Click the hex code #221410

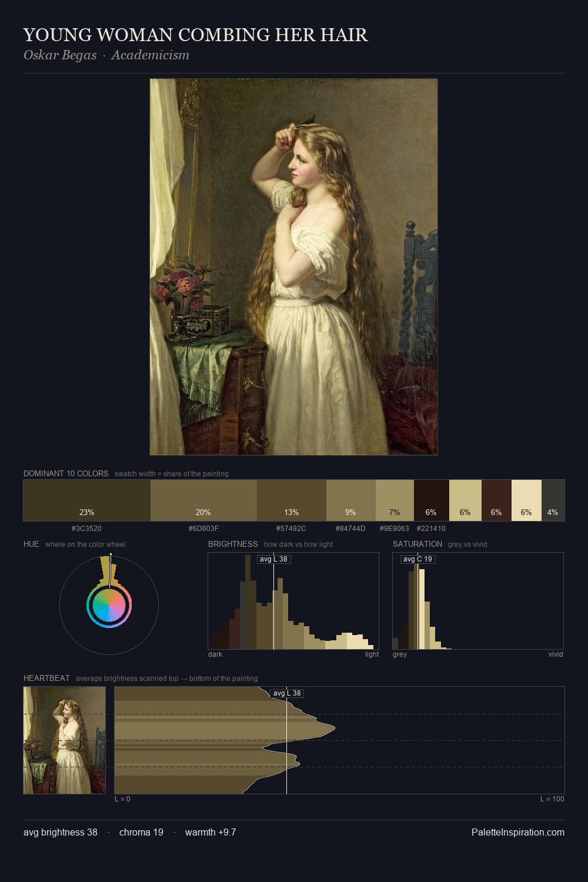(x=431, y=529)
